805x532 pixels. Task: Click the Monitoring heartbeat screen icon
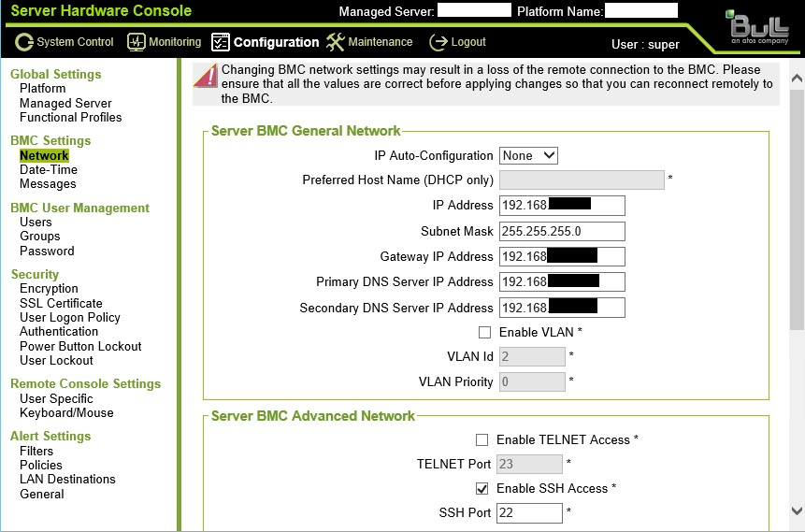click(137, 42)
